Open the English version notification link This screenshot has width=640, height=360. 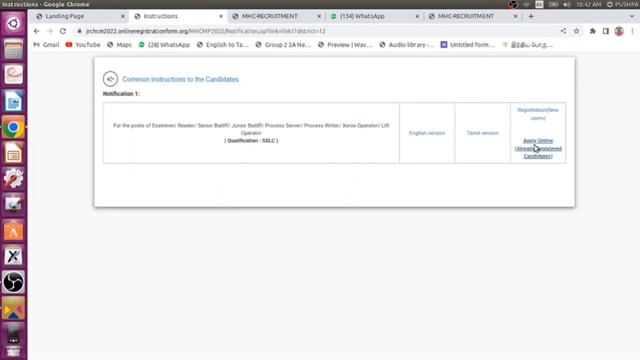427,133
